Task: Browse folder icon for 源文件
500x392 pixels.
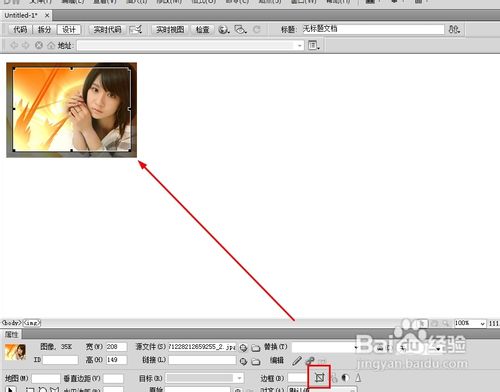Action: (x=256, y=348)
